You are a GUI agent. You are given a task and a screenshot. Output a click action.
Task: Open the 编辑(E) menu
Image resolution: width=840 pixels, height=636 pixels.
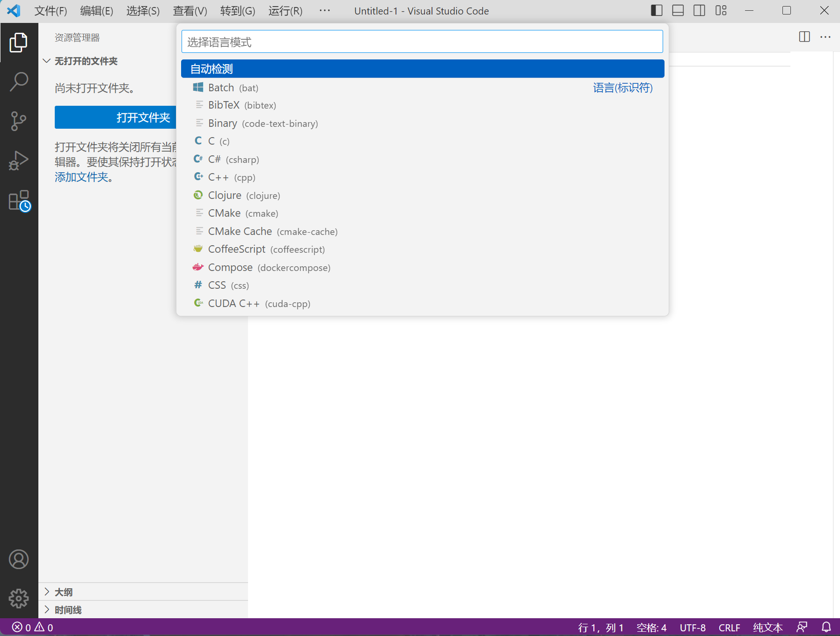click(96, 11)
